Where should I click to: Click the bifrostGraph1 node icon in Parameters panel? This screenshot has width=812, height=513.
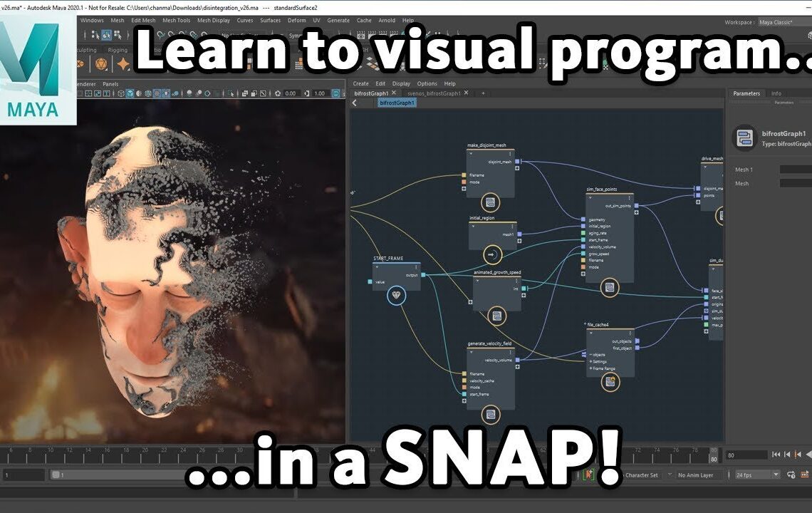pyautogui.click(x=744, y=137)
